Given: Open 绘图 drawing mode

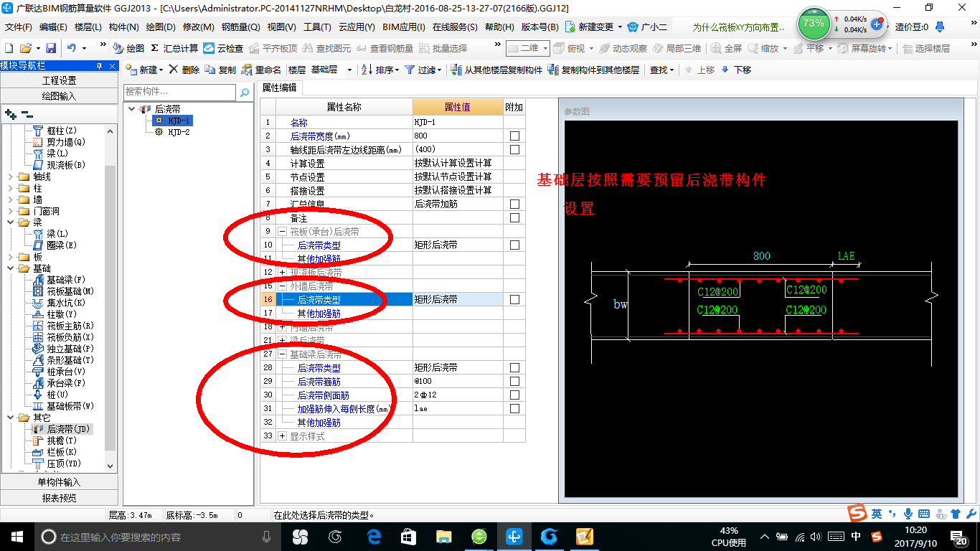Looking at the screenshot, I should [x=128, y=48].
